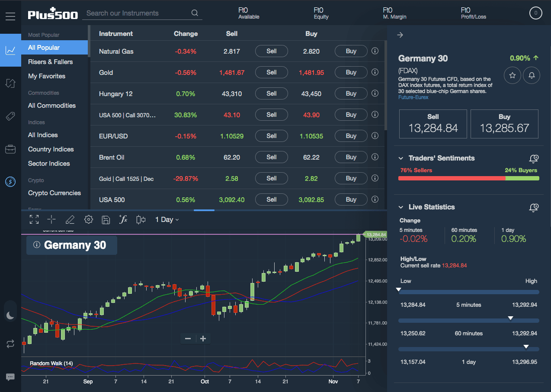Open the Crypto Currencies category
This screenshot has height=392, width=551.
point(54,193)
